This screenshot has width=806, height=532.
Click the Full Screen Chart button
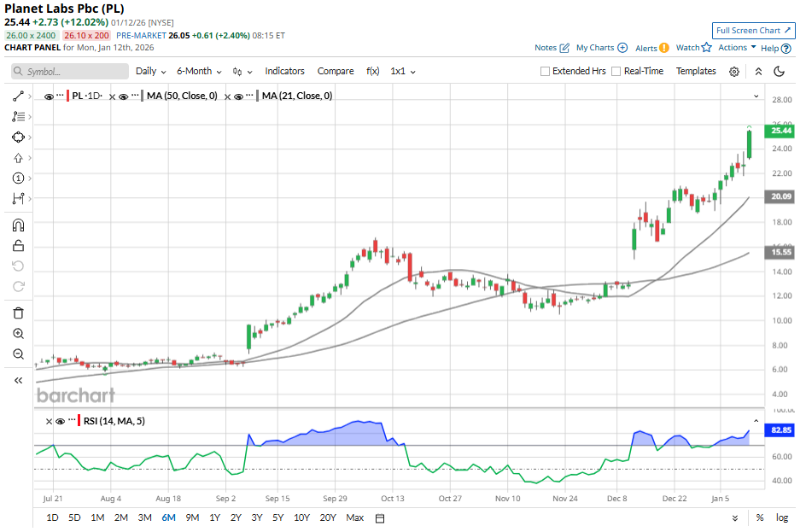[753, 30]
